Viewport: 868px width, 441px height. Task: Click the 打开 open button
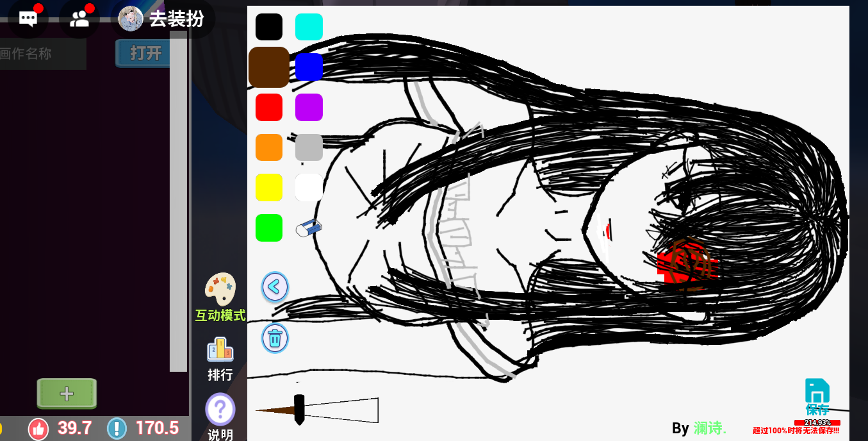(x=145, y=53)
